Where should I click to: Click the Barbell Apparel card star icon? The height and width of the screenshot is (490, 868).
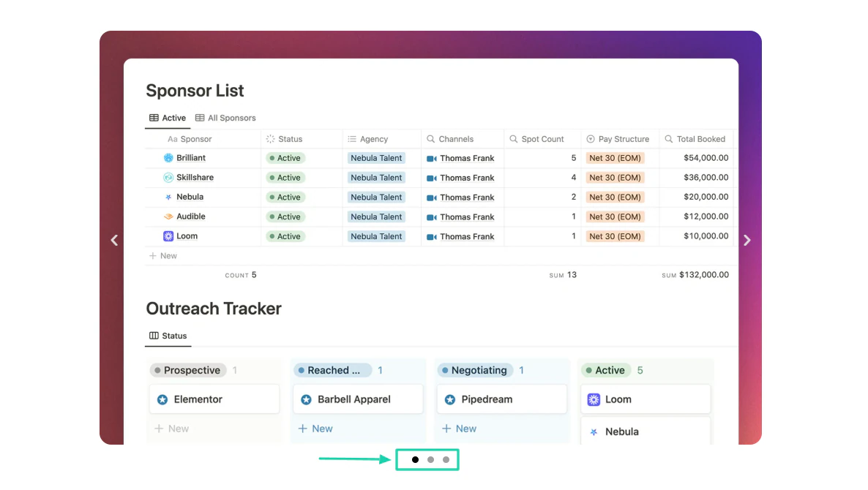click(x=306, y=399)
